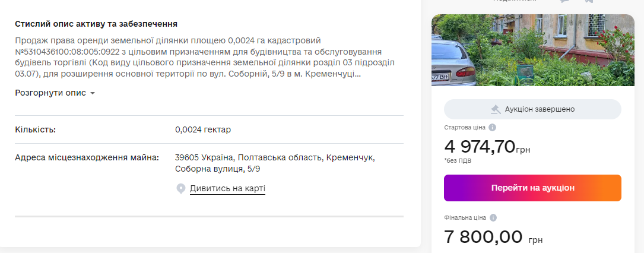Click the address text with postcode 39605
This screenshot has height=253, width=644.
click(275, 163)
